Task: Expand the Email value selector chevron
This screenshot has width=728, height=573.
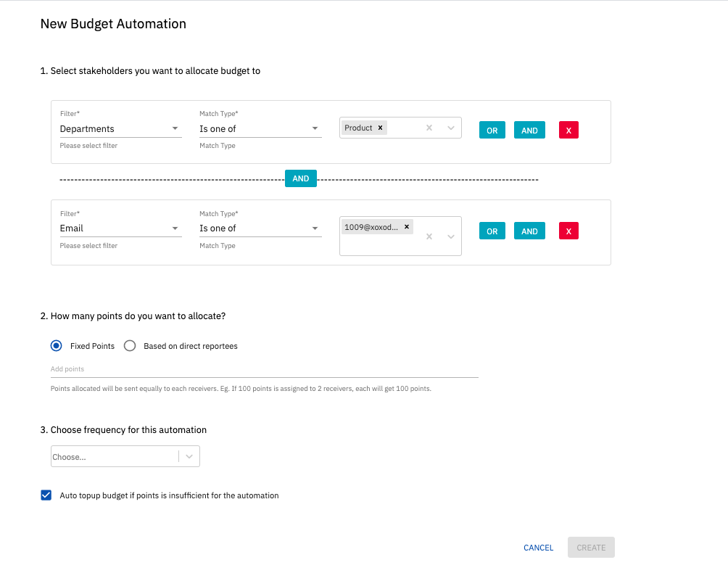Action: (451, 236)
